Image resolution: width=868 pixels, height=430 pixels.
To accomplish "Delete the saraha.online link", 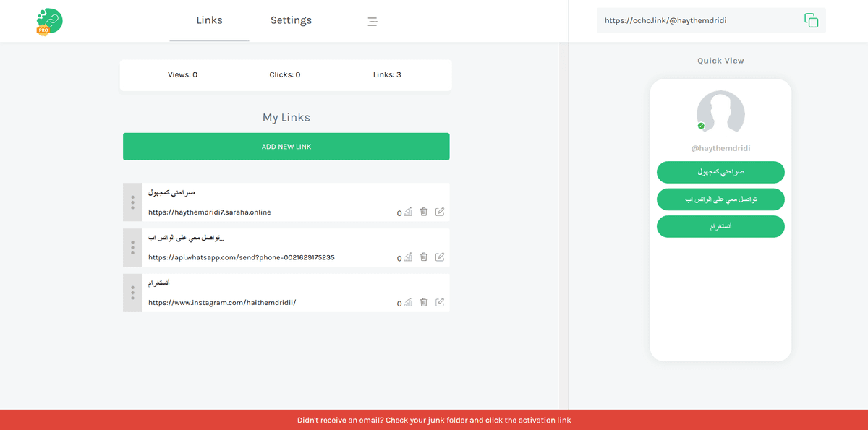I will (x=424, y=212).
